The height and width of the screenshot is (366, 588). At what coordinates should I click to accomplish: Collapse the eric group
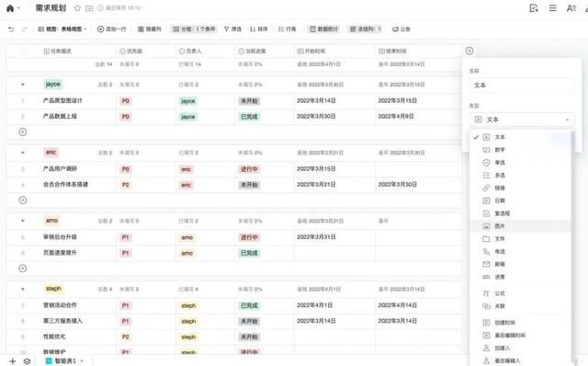click(x=23, y=153)
